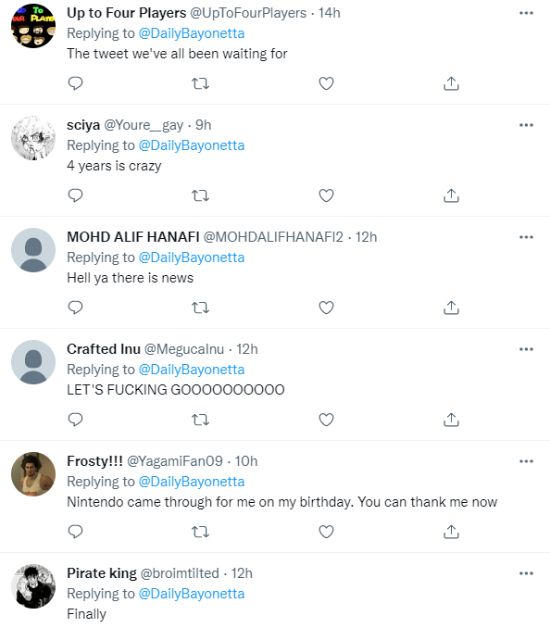
Task: Retweet the sciya '4 years is crazy' tweet
Action: (200, 195)
